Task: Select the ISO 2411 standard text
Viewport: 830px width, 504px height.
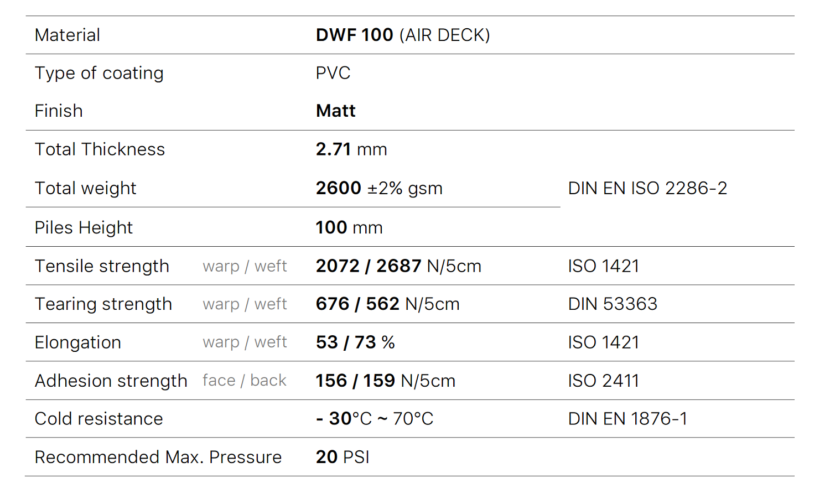Action: click(x=603, y=381)
